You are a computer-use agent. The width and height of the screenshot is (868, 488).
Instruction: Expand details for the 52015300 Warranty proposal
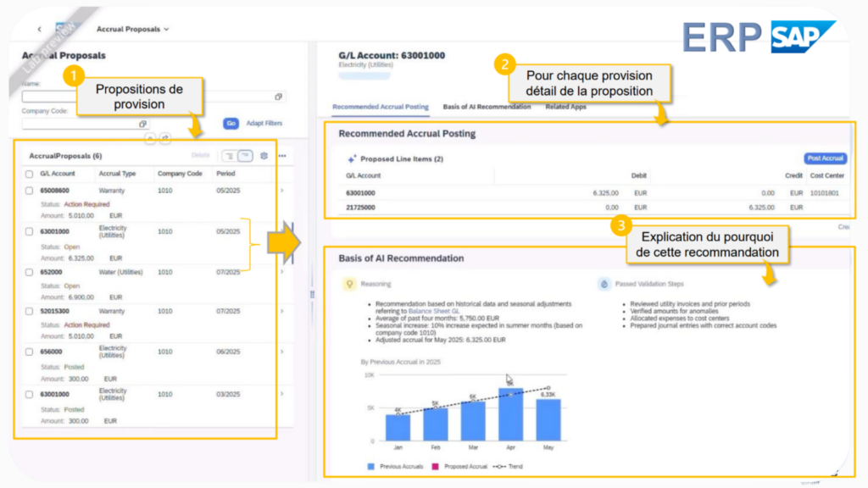click(282, 311)
